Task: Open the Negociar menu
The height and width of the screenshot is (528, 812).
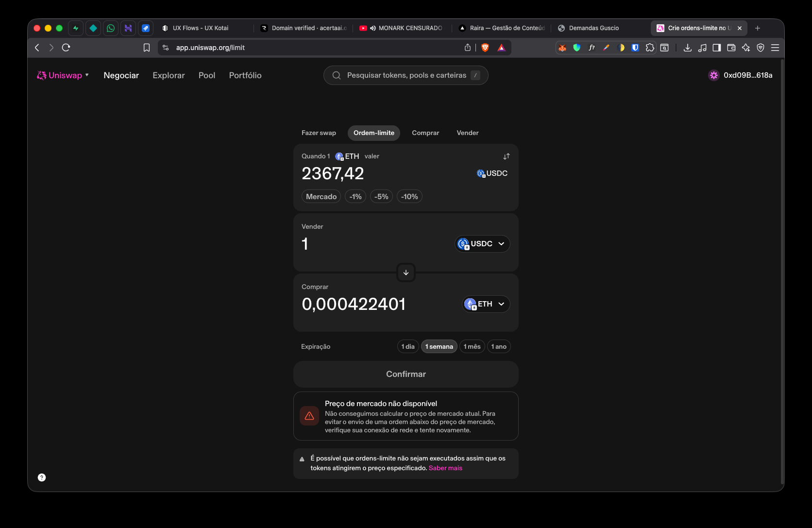Action: click(x=121, y=75)
